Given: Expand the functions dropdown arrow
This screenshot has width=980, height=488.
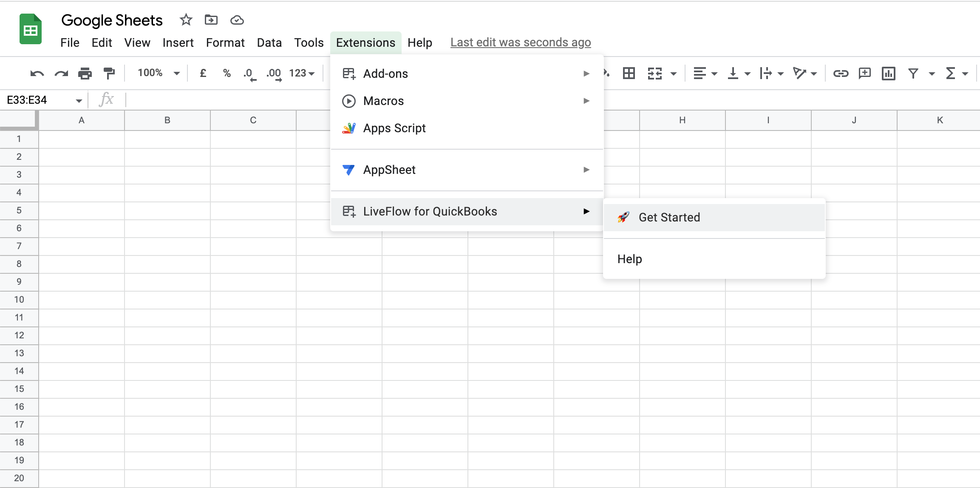Looking at the screenshot, I should pos(965,74).
